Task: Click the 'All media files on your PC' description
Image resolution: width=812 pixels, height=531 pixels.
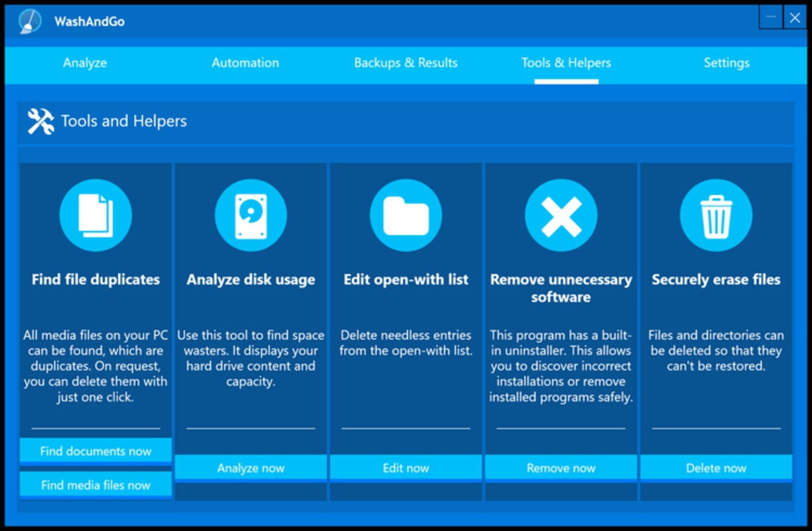Action: coord(96,366)
